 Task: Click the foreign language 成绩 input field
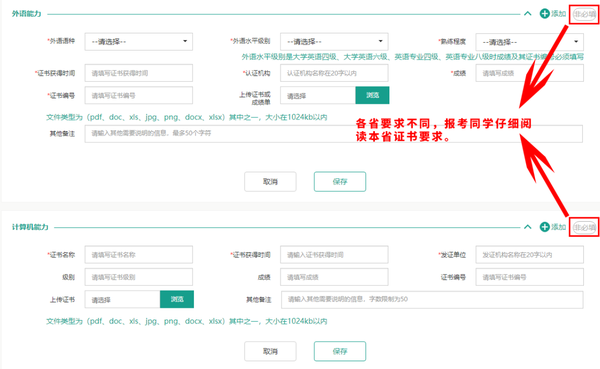click(530, 73)
